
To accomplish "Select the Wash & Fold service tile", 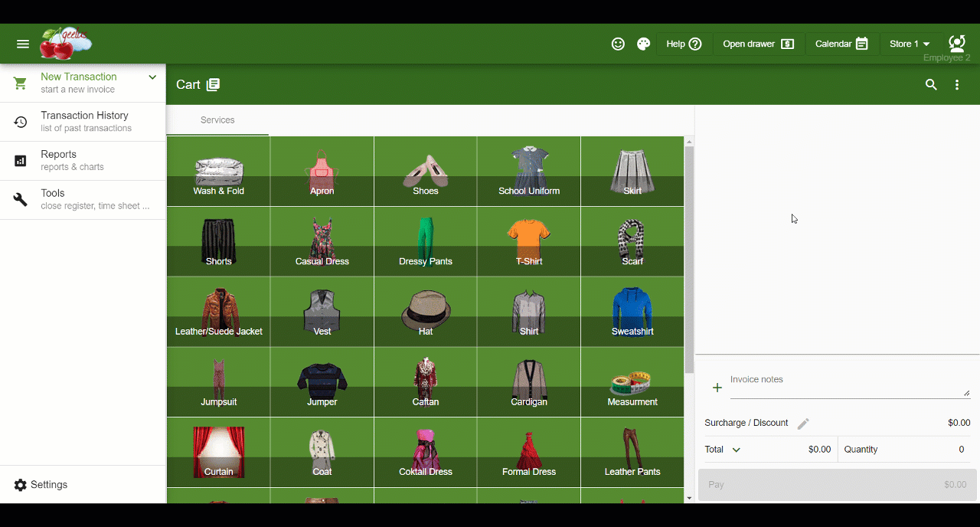I will pyautogui.click(x=219, y=172).
